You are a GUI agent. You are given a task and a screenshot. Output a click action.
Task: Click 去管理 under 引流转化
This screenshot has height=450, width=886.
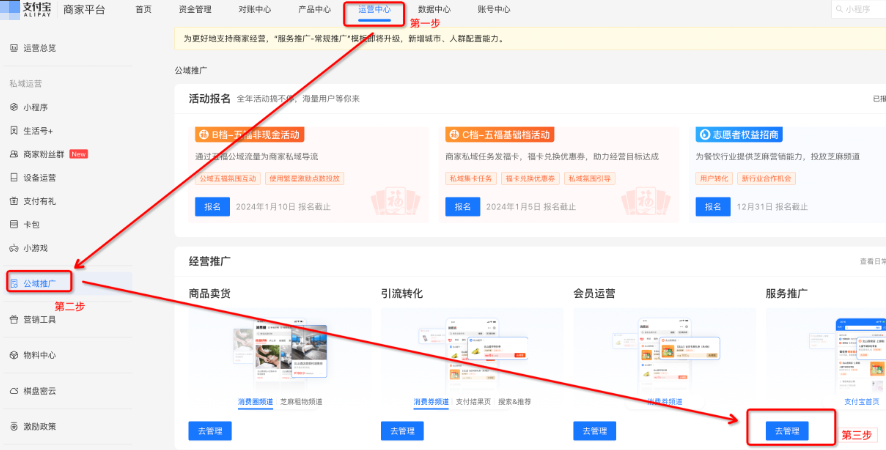(402, 431)
